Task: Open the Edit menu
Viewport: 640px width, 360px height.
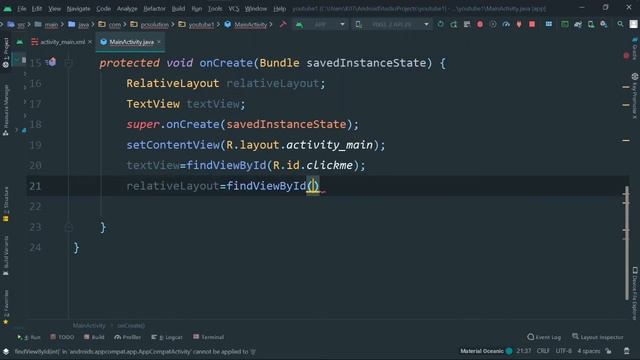Action: tap(37, 9)
